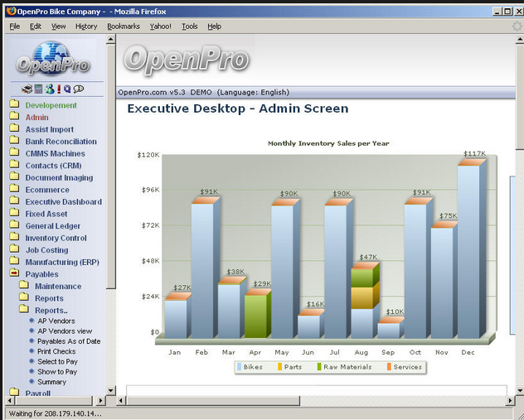Click the Select to Pay link
The height and width of the screenshot is (420, 524).
[x=57, y=361]
